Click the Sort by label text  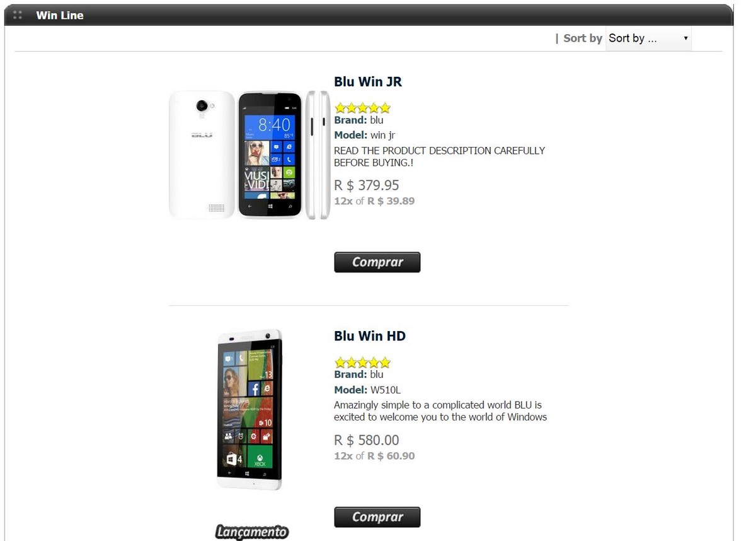tap(583, 38)
